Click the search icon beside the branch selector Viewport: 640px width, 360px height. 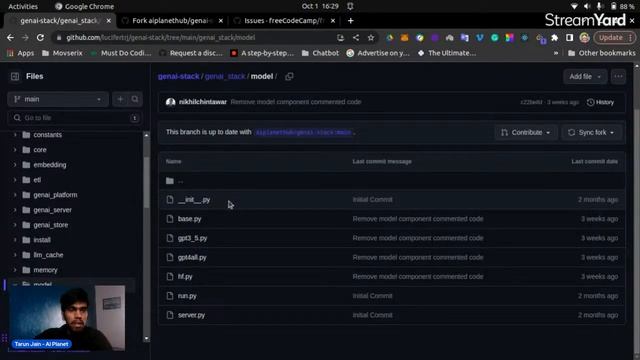coord(135,99)
